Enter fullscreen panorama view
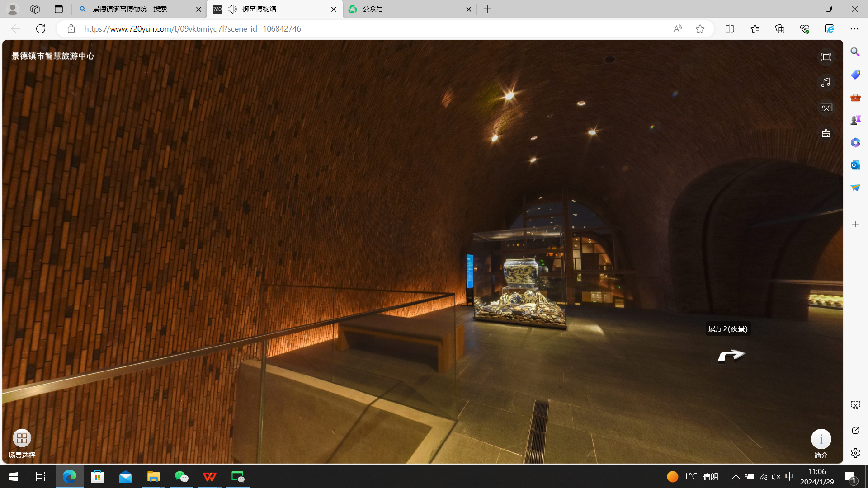 [826, 57]
